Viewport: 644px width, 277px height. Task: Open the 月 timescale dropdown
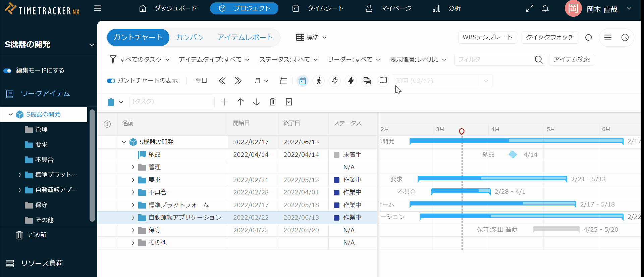click(x=262, y=81)
